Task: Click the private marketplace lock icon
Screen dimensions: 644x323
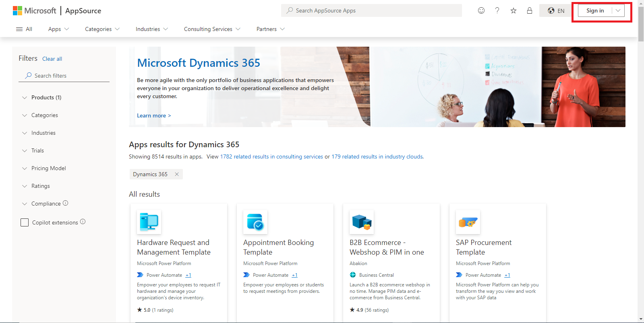Action: [530, 10]
